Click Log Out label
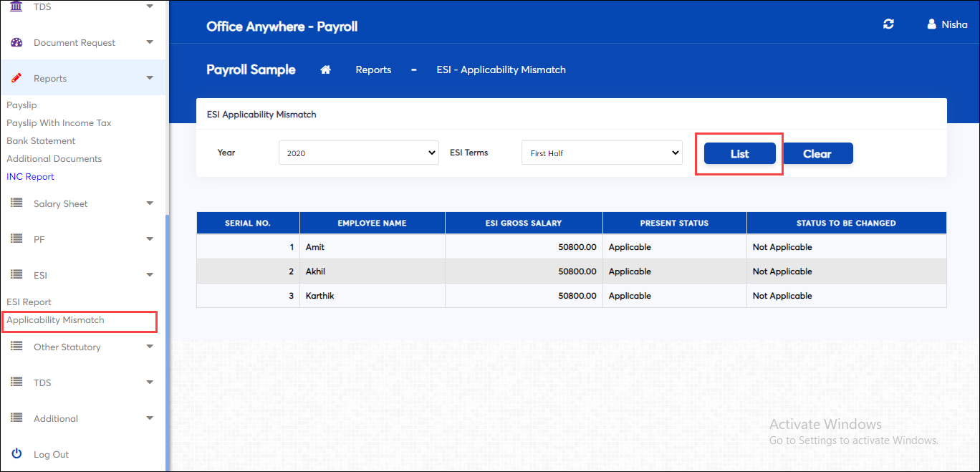The width and height of the screenshot is (980, 472). tap(51, 454)
